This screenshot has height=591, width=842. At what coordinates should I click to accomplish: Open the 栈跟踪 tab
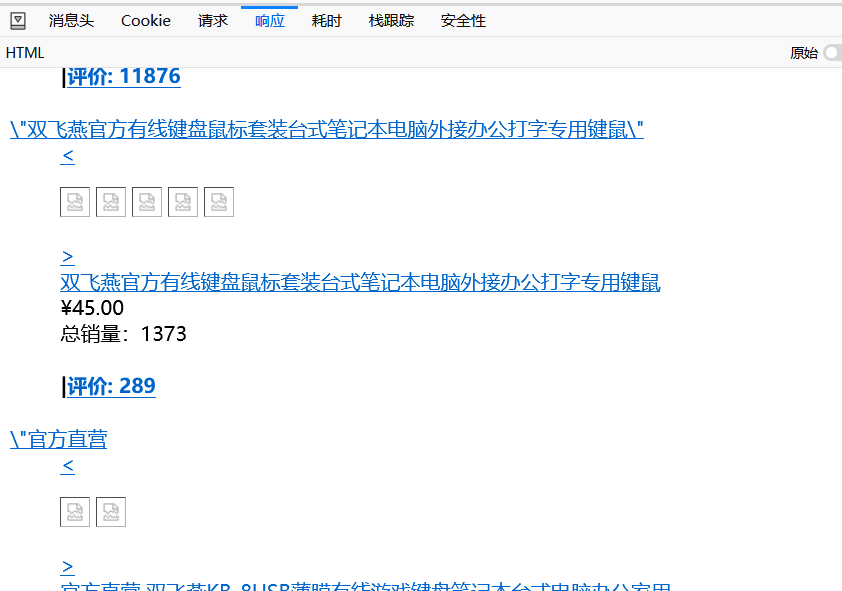[x=391, y=21]
